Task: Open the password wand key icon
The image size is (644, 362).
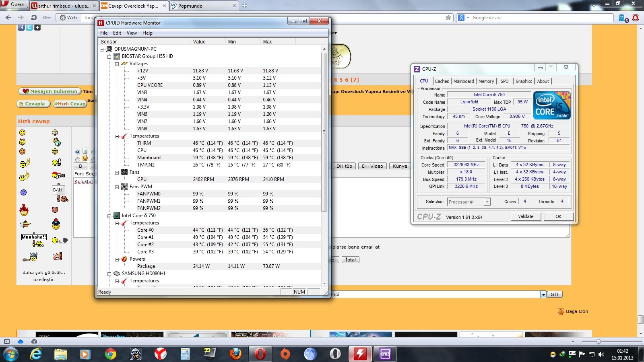Action: point(47,18)
